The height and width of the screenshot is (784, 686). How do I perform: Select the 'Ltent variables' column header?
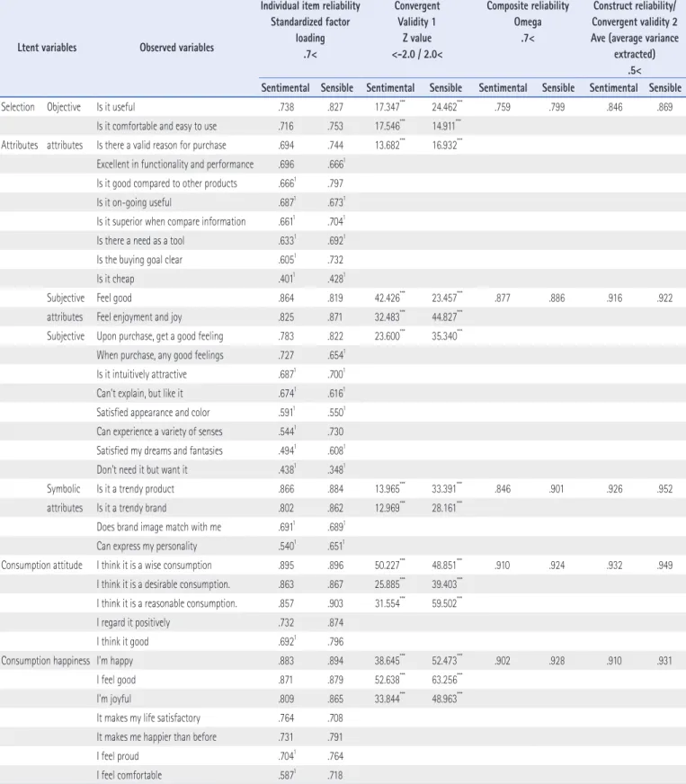tap(47, 48)
